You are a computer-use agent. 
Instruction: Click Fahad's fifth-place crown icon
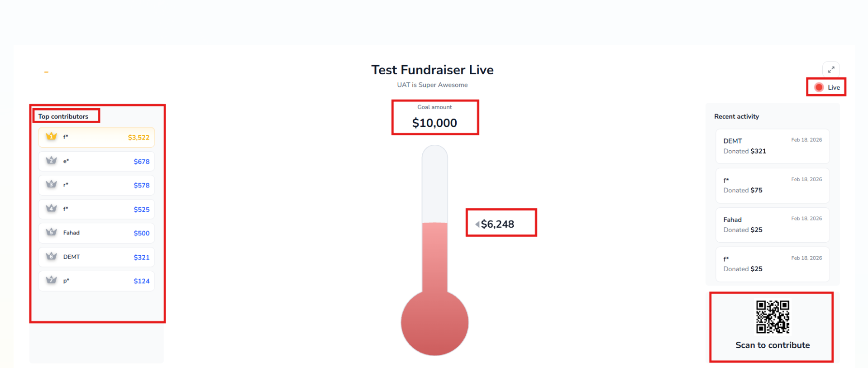tap(52, 232)
